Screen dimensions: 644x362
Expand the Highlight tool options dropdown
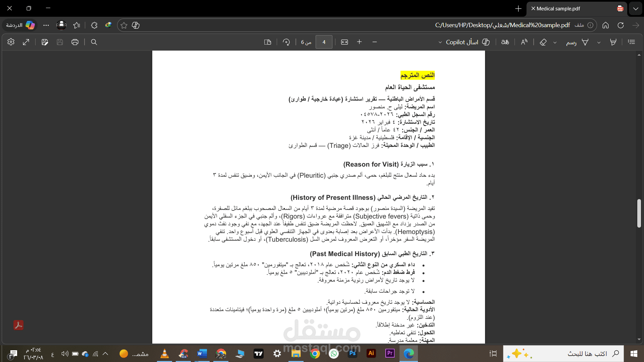[599, 42]
